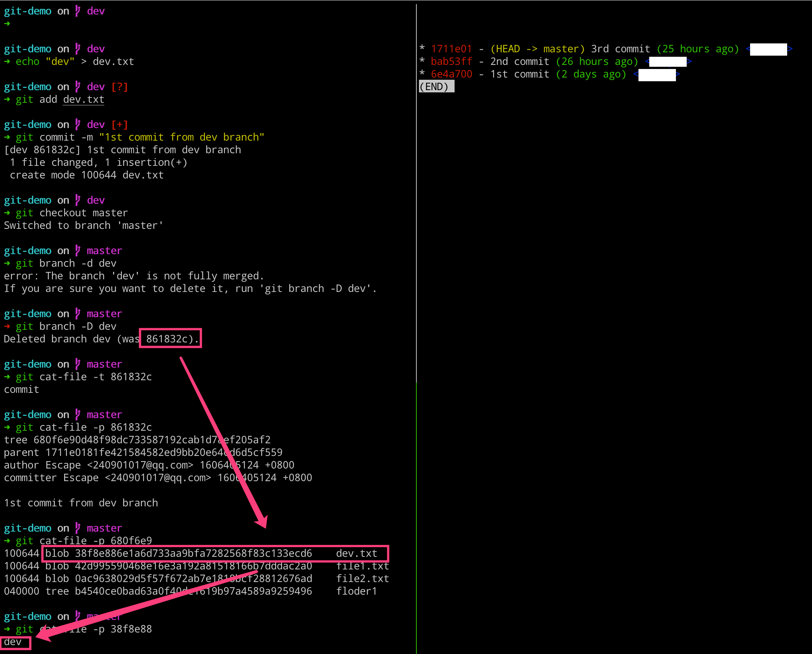Click "1 file changed, 1 insertion(+)" line
This screenshot has height=654, width=812.
[x=98, y=162]
